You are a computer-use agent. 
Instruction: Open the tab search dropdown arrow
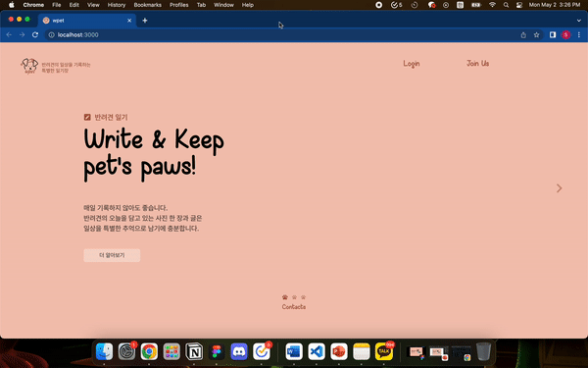tap(578, 21)
